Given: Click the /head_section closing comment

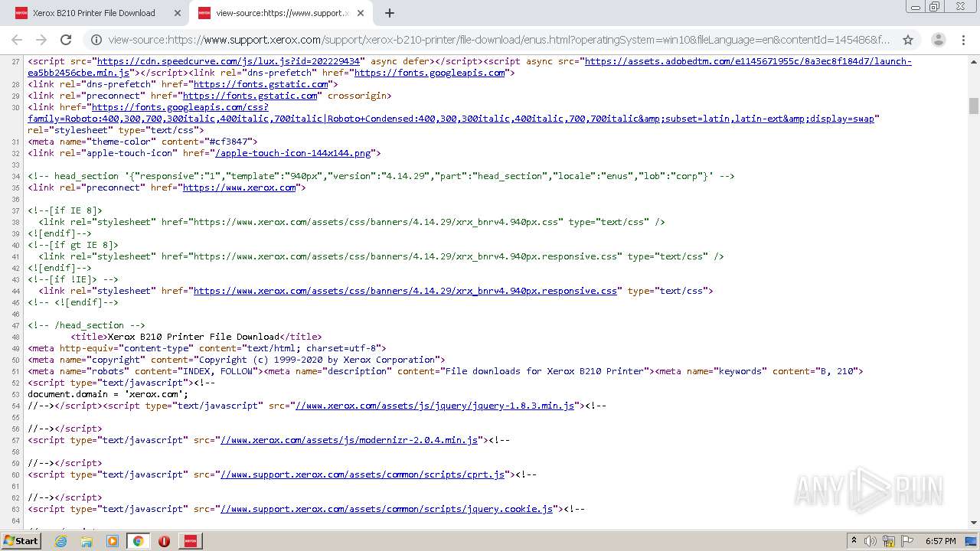Looking at the screenshot, I should click(87, 325).
